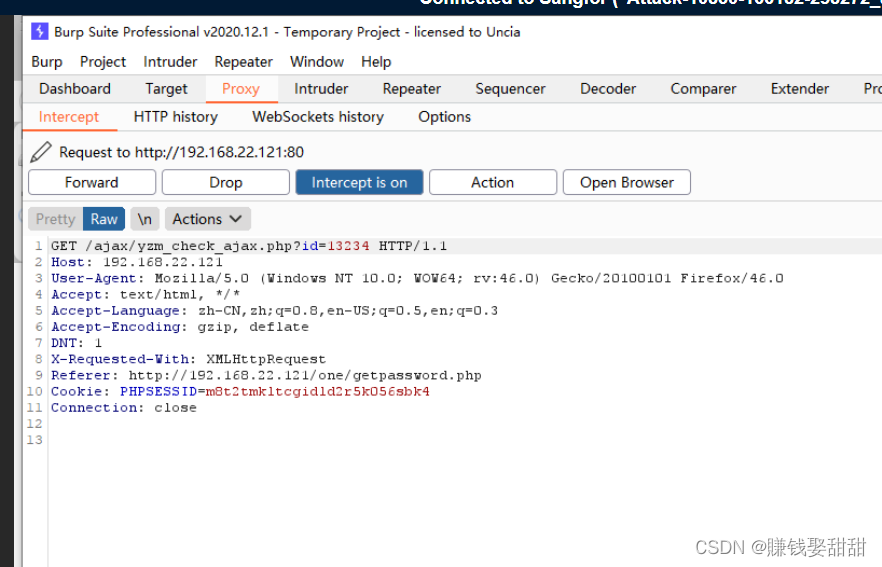
Task: Click the Action button
Action: (493, 182)
